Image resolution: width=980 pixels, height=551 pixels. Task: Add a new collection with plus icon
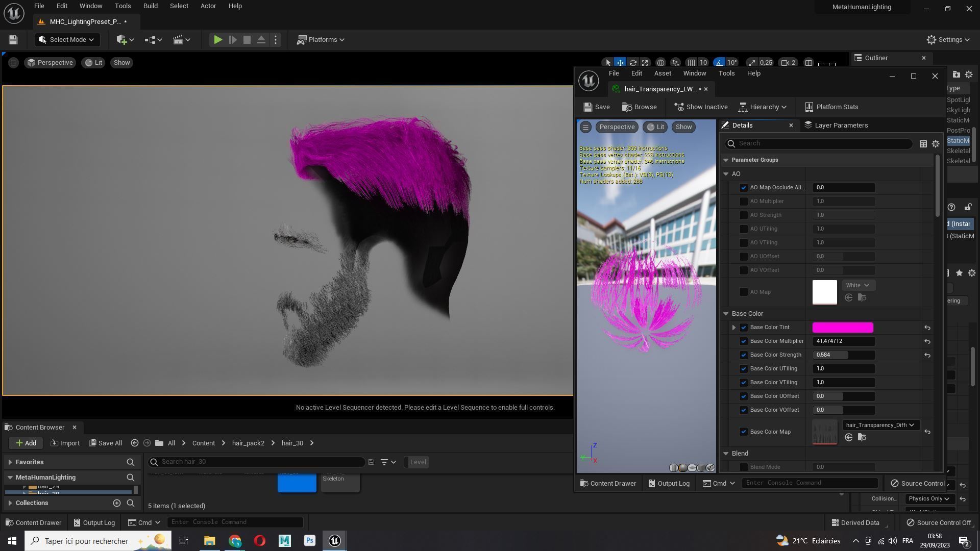[117, 503]
